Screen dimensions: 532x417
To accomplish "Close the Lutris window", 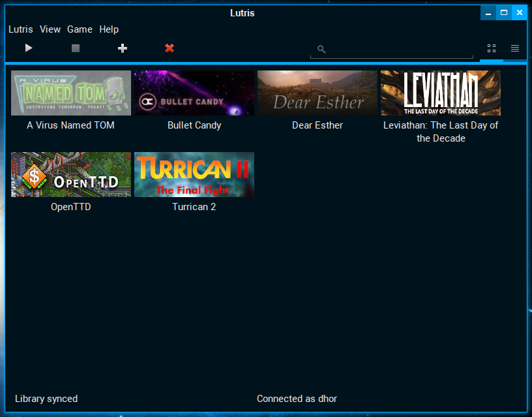I will click(x=520, y=13).
